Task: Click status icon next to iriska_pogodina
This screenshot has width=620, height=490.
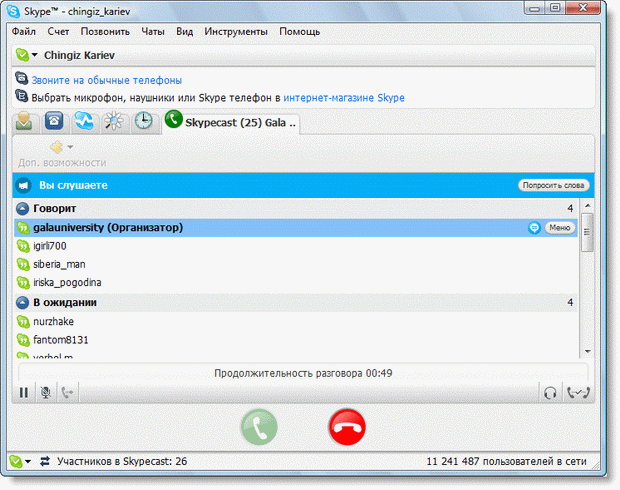Action: [x=23, y=282]
